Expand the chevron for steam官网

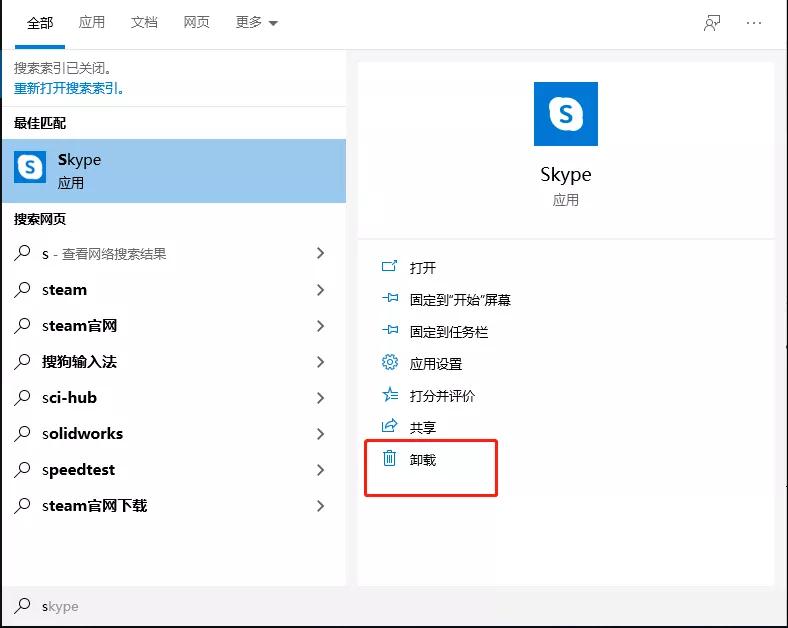(x=320, y=326)
